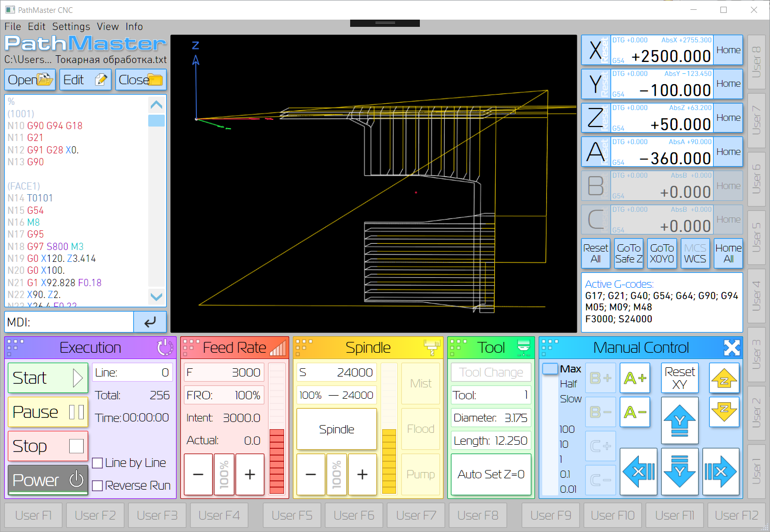Viewport: 770px width, 532px height.
Task: Click the G-code list scrollbar thumb
Action: (x=156, y=120)
